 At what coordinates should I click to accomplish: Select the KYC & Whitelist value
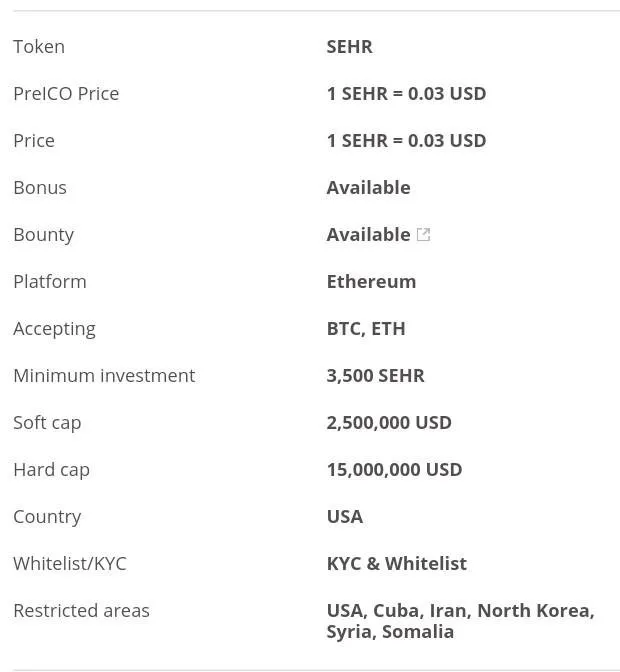[x=397, y=564]
